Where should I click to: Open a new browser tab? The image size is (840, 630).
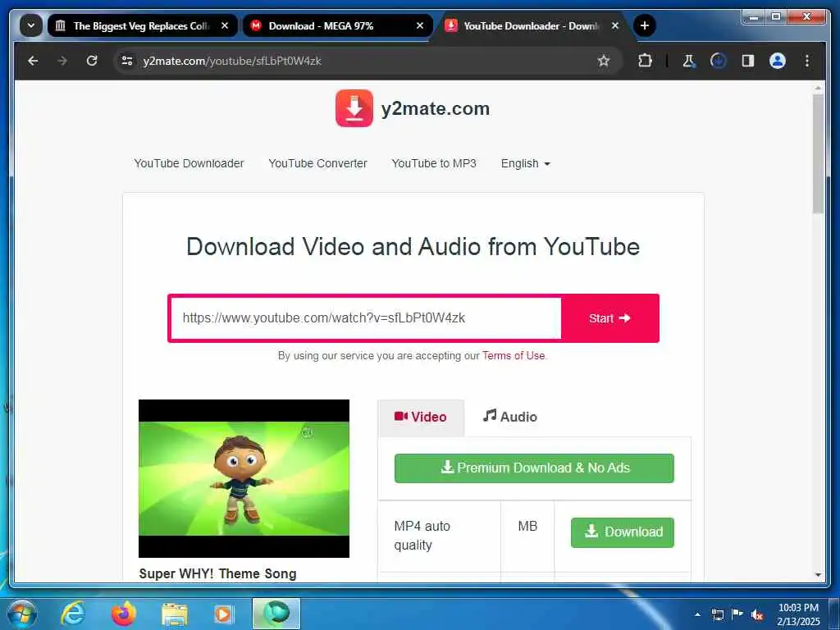click(645, 25)
